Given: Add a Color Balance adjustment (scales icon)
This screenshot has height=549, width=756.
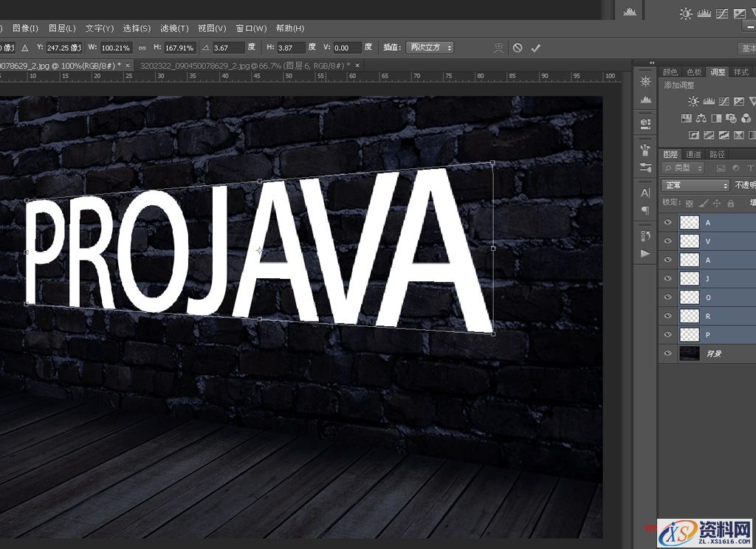Looking at the screenshot, I should 701,118.
